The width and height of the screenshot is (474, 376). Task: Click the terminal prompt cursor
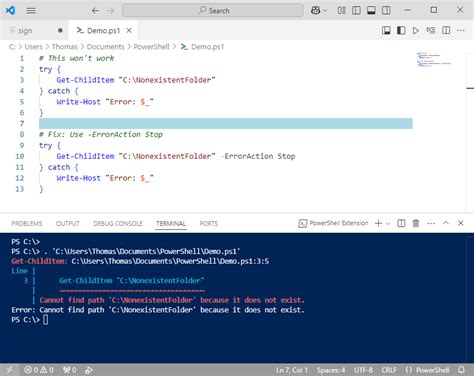46,320
